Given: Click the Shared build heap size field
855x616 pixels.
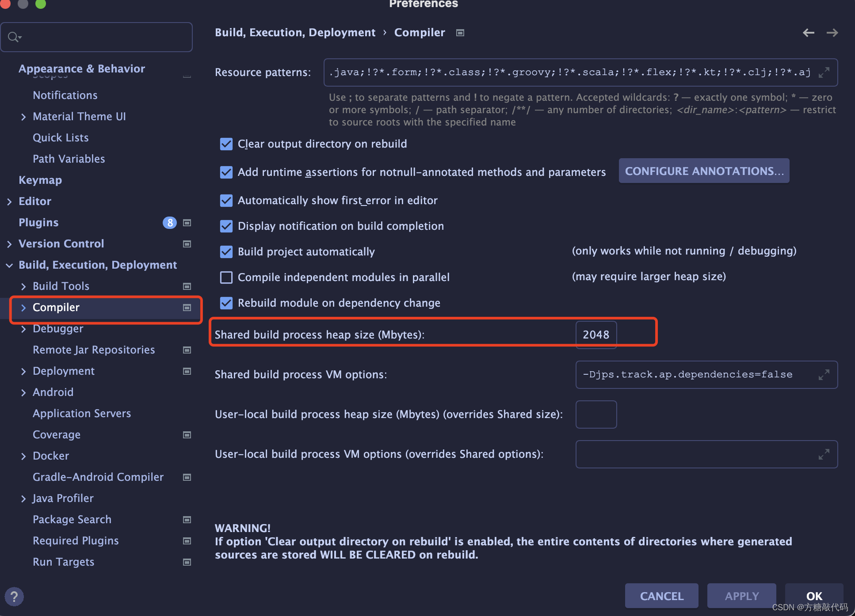Looking at the screenshot, I should point(595,335).
